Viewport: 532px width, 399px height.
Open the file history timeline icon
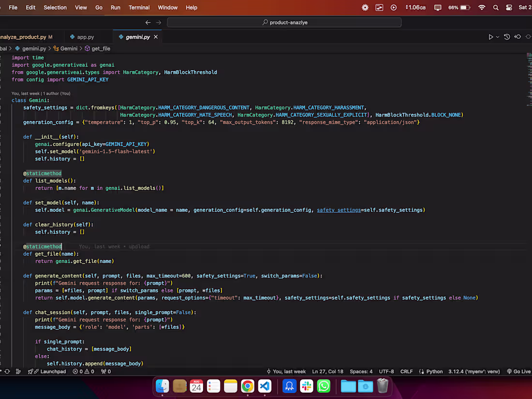(507, 37)
